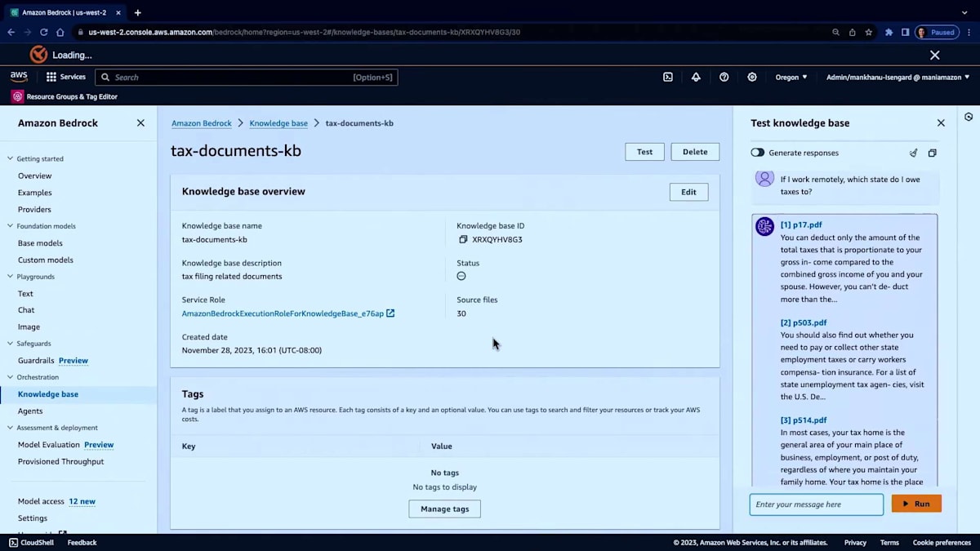
Task: Dismiss the Loading banner with X
Action: pyautogui.click(x=935, y=56)
